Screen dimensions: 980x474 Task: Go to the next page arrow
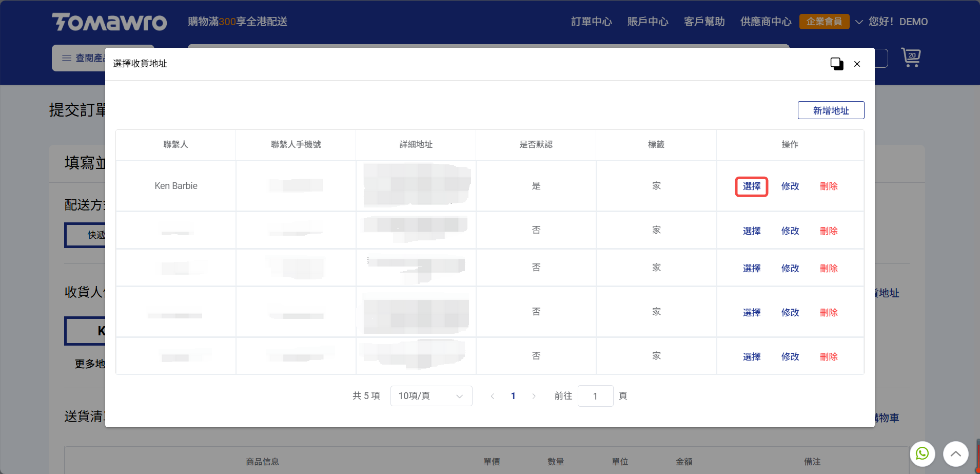click(534, 396)
